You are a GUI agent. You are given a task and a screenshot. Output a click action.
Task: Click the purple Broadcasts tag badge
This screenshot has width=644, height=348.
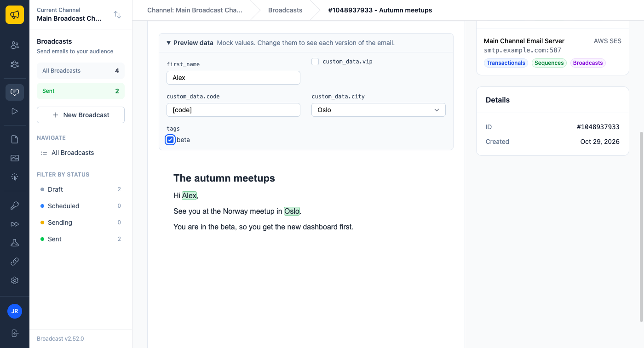click(x=588, y=63)
